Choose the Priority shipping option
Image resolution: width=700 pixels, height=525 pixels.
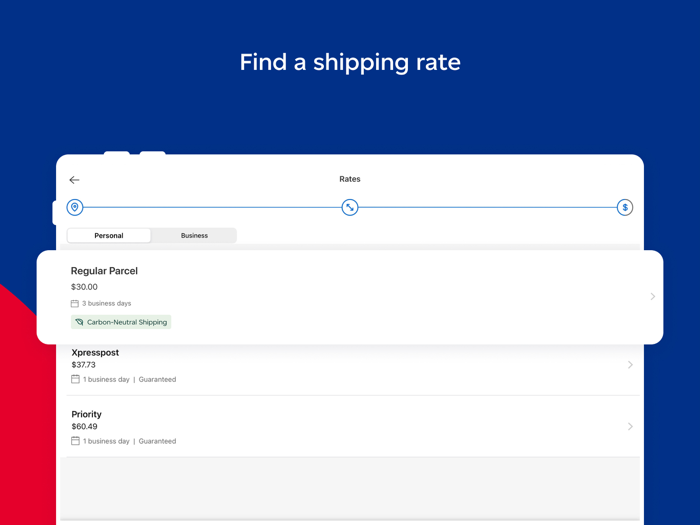[87, 414]
